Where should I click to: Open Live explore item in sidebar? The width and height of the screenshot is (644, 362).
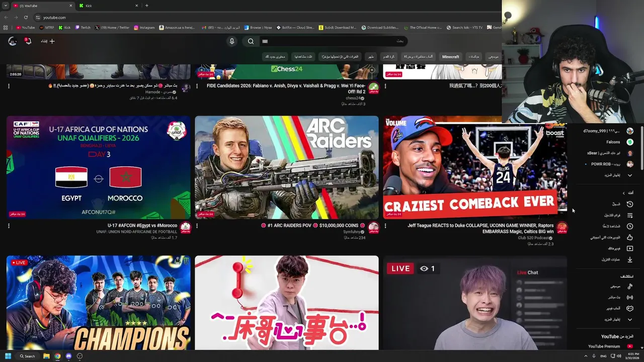[x=619, y=297]
